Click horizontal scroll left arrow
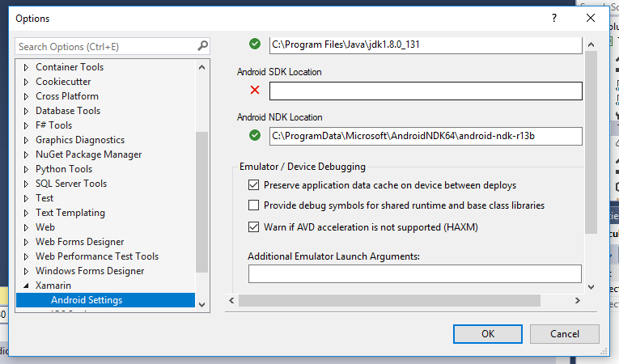The height and width of the screenshot is (364, 619). click(231, 301)
